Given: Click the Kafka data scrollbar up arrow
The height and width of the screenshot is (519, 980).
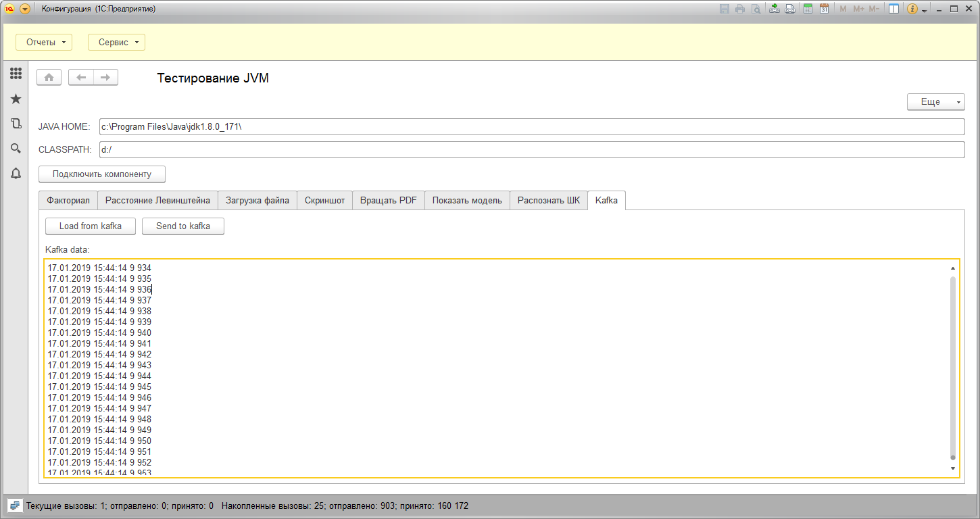Looking at the screenshot, I should (x=953, y=268).
